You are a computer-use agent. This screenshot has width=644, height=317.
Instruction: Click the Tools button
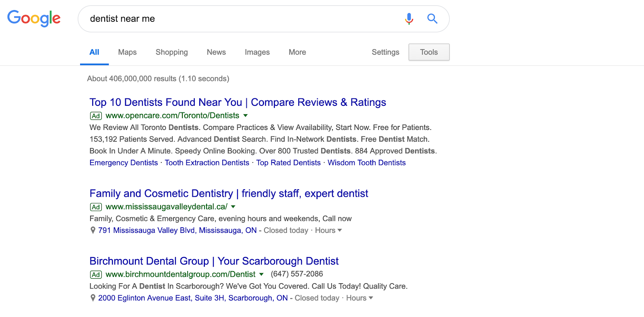click(429, 52)
